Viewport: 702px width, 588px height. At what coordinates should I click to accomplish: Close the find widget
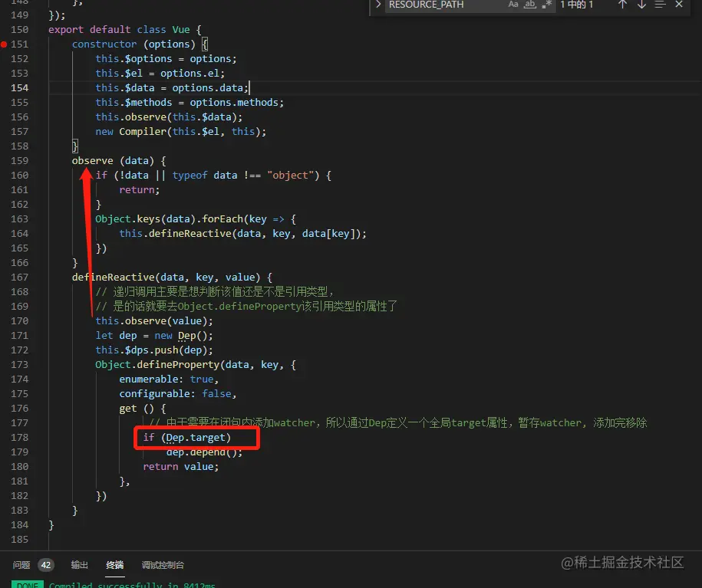(x=679, y=5)
